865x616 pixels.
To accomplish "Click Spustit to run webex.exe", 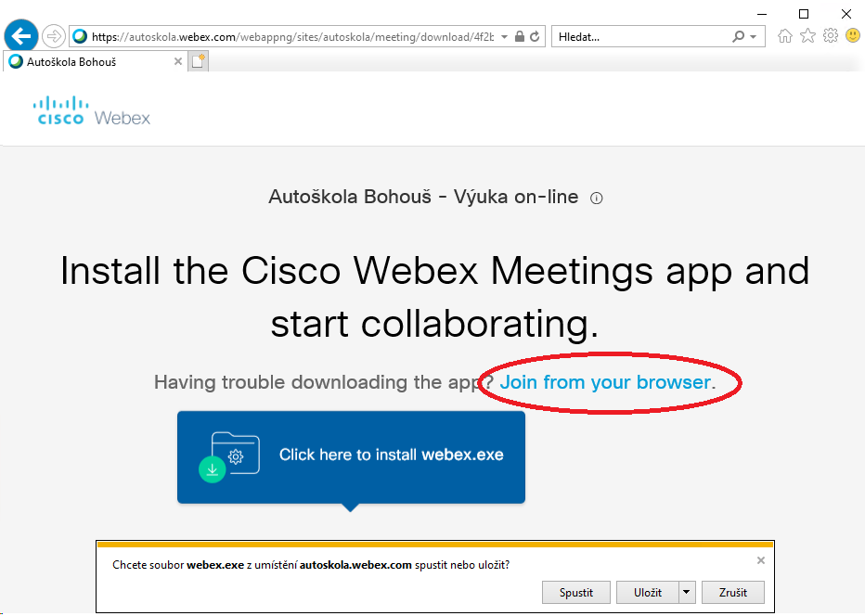I will [x=576, y=593].
